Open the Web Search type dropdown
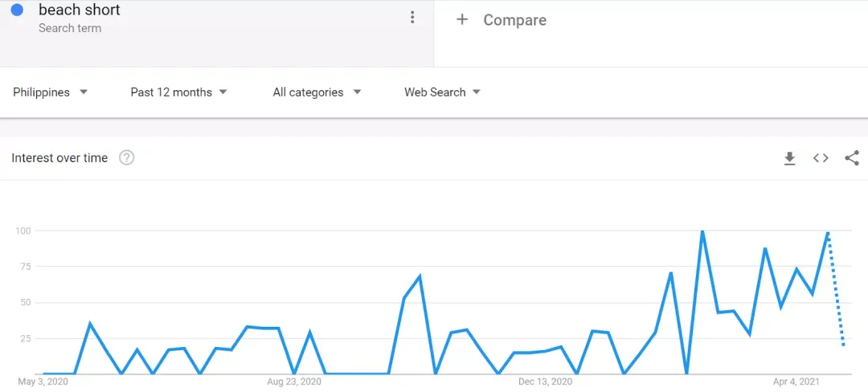Image resolution: width=868 pixels, height=392 pixels. pos(442,92)
